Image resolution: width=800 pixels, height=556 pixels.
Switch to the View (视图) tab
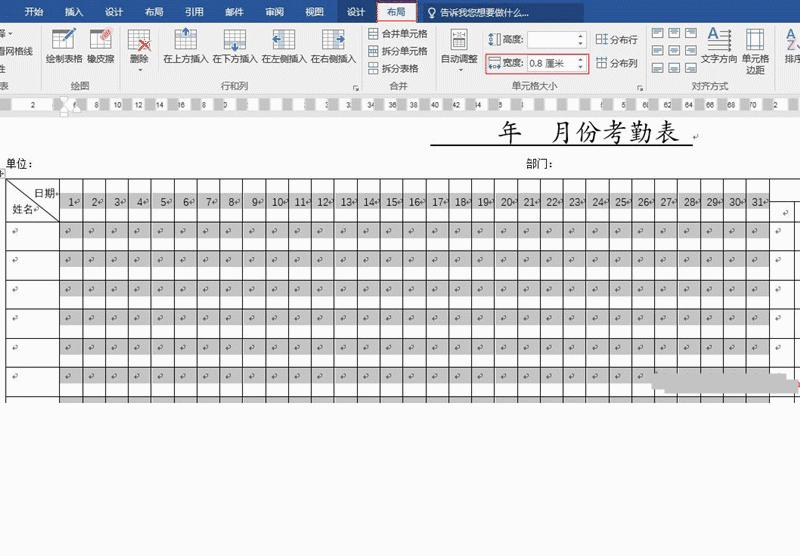click(x=314, y=12)
